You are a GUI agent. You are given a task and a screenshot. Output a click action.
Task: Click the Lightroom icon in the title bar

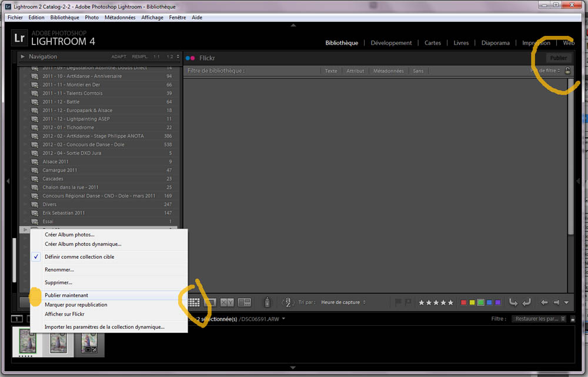coord(8,6)
